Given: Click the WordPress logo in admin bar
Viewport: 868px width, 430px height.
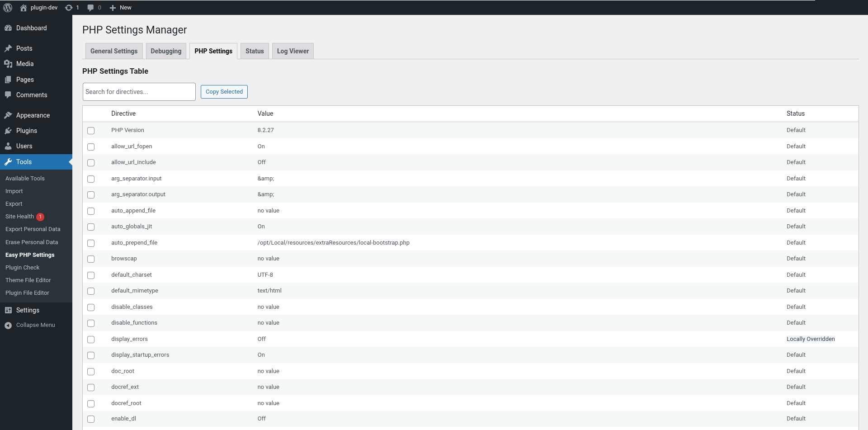Looking at the screenshot, I should [x=8, y=7].
